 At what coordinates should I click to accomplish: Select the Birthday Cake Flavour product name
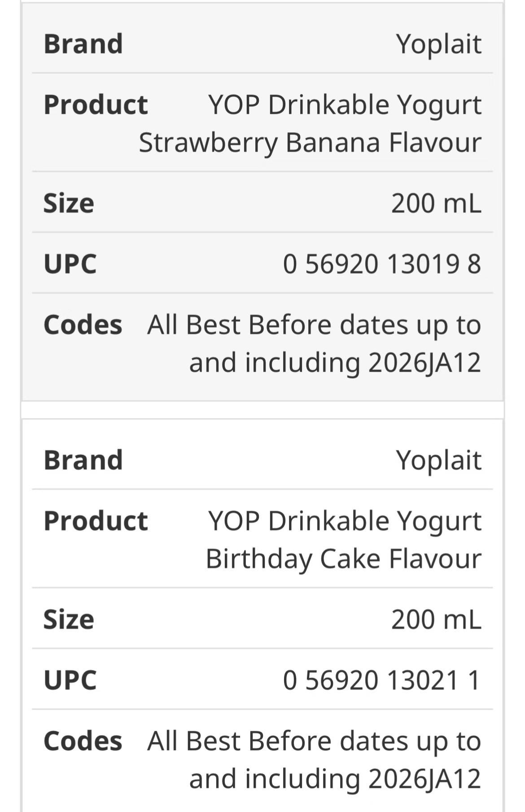click(x=344, y=540)
